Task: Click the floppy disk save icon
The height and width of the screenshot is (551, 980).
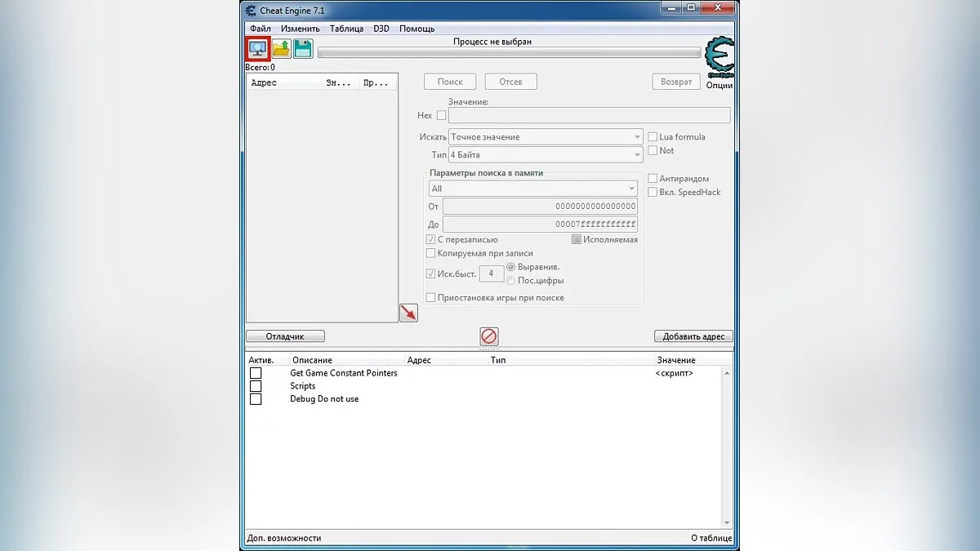Action: (303, 49)
